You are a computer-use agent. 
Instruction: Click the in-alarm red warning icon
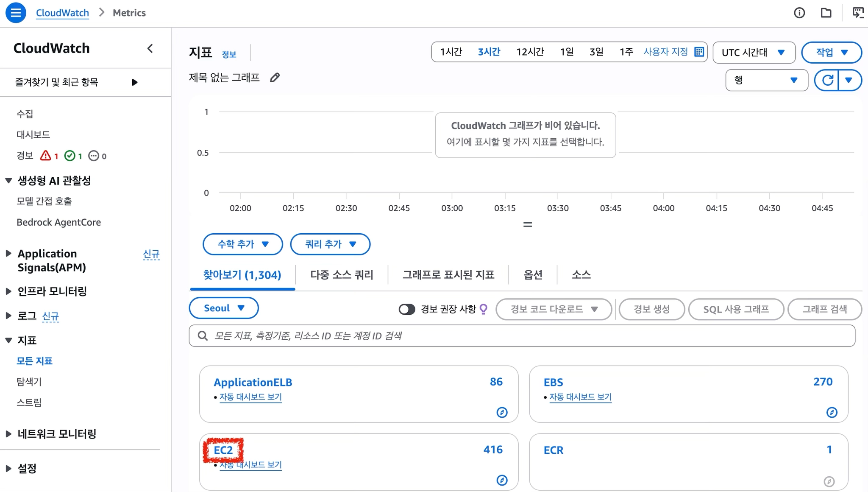click(45, 156)
